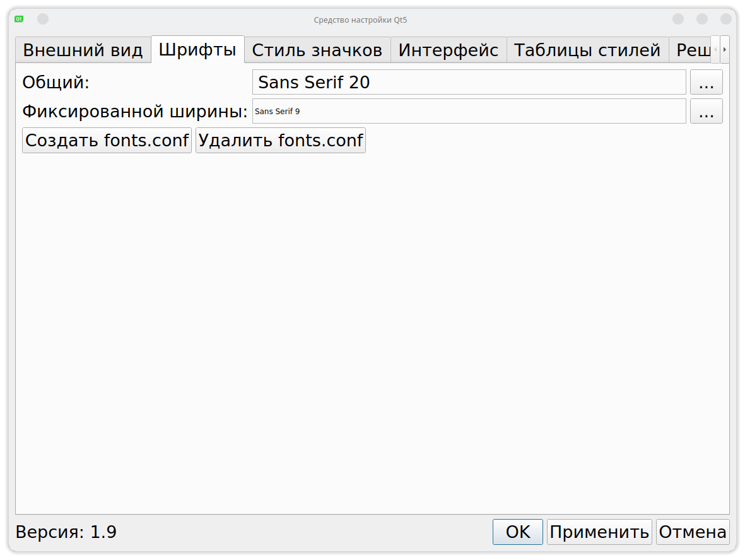The height and width of the screenshot is (560, 745).
Task: Select the Шрифты tab
Action: pyautogui.click(x=197, y=50)
